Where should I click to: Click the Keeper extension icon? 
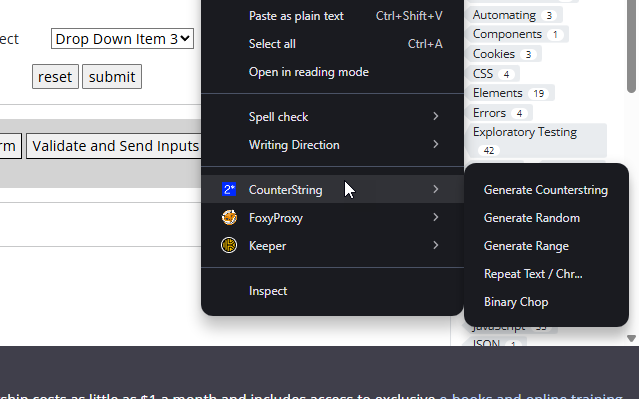pos(229,245)
